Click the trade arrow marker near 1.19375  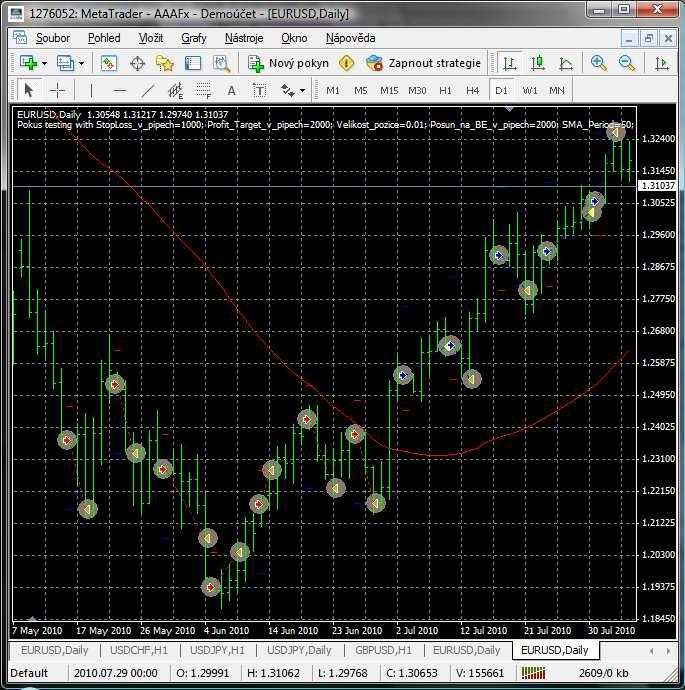210,587
